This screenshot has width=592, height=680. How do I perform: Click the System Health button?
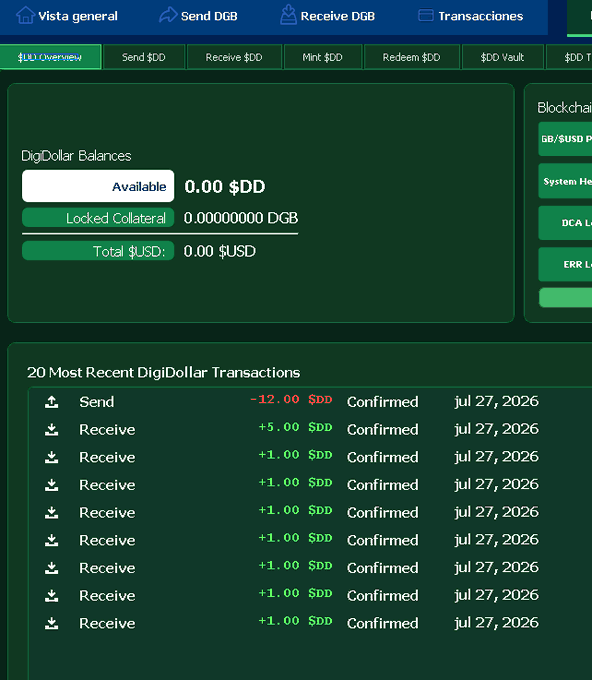[x=565, y=181]
